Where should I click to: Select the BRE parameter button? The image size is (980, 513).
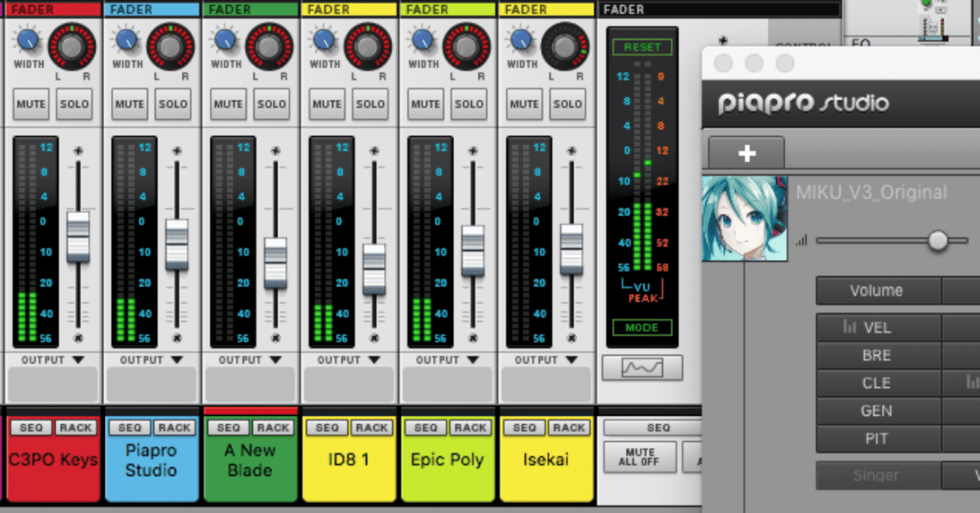[x=877, y=355]
